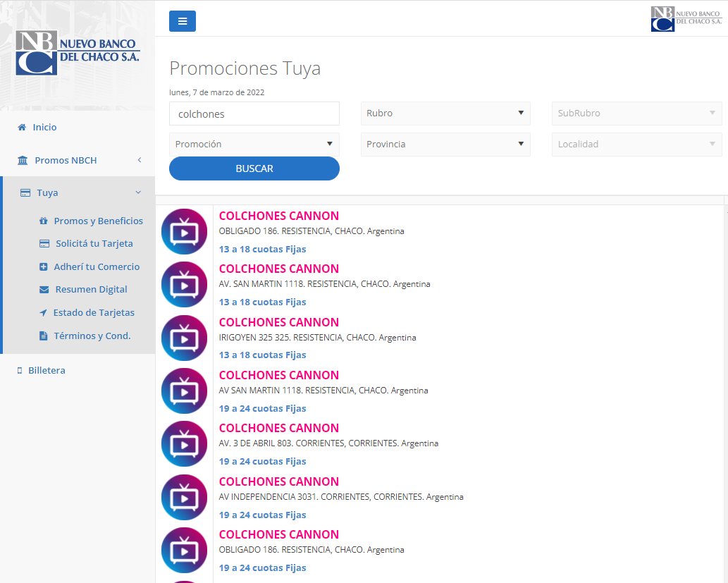
Task: Open the Localidad dropdown
Action: pos(636,145)
